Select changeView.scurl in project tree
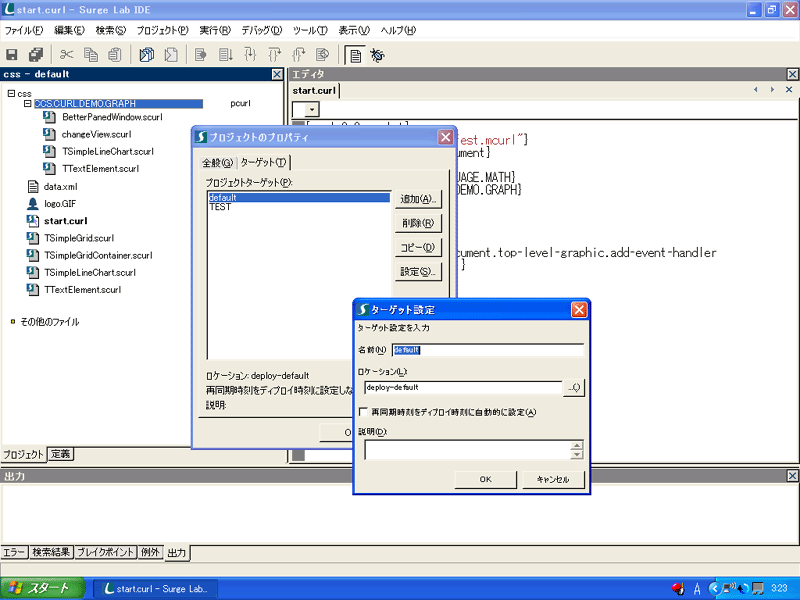Screen dimensions: 800x600 click(96, 134)
